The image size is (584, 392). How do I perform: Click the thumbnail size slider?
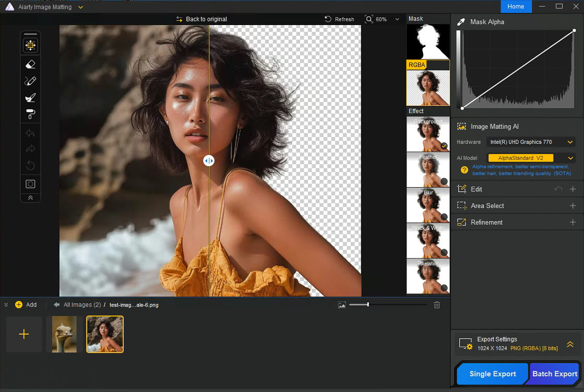[368, 304]
